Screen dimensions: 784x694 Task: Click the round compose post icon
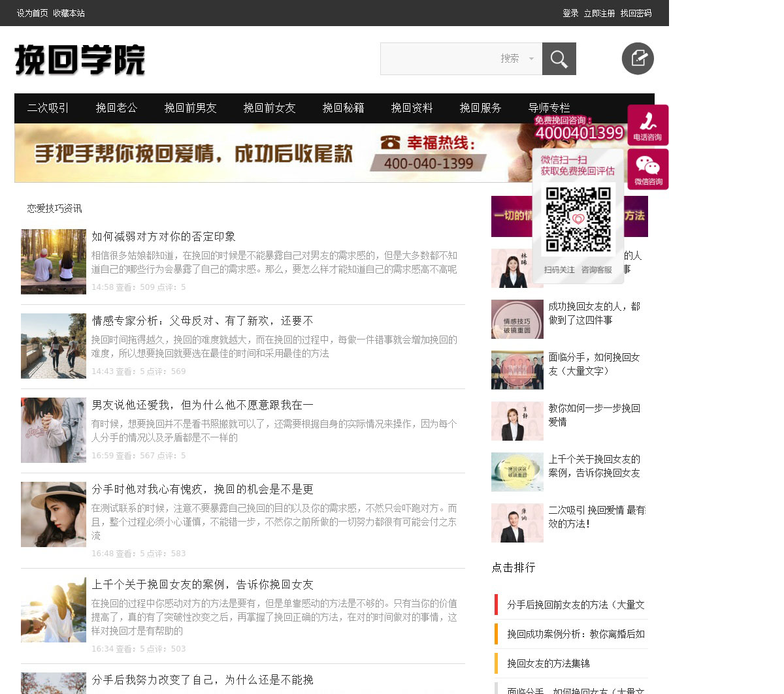(638, 59)
